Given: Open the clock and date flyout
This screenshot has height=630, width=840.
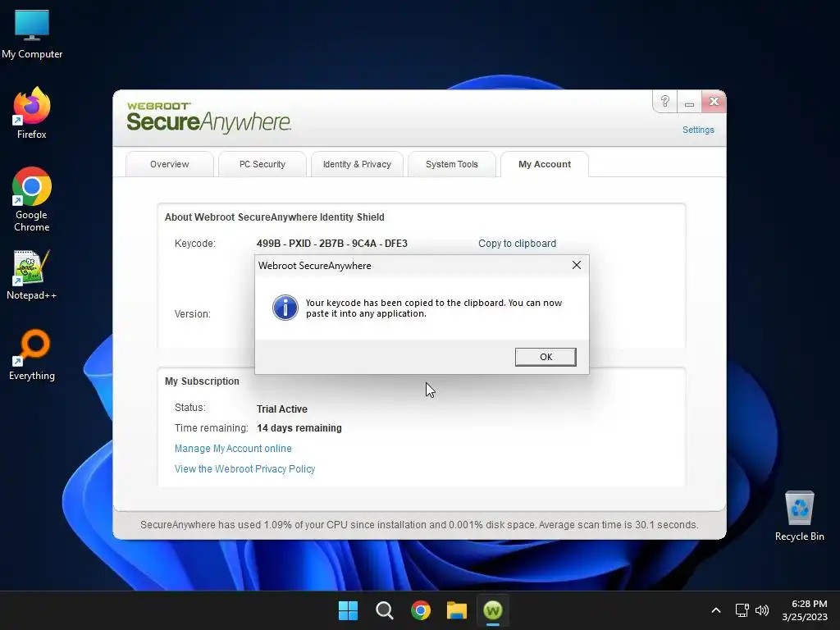Looking at the screenshot, I should tap(805, 610).
